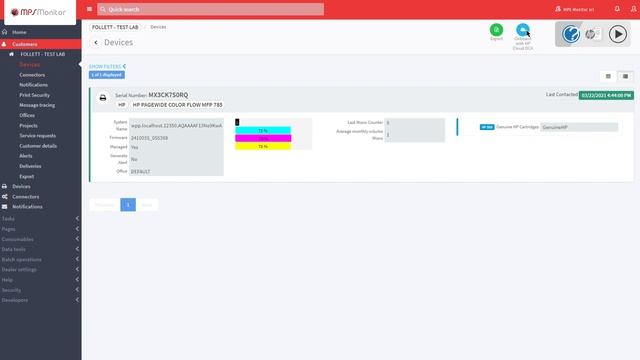
Task: Switch to list view layout
Action: click(625, 76)
